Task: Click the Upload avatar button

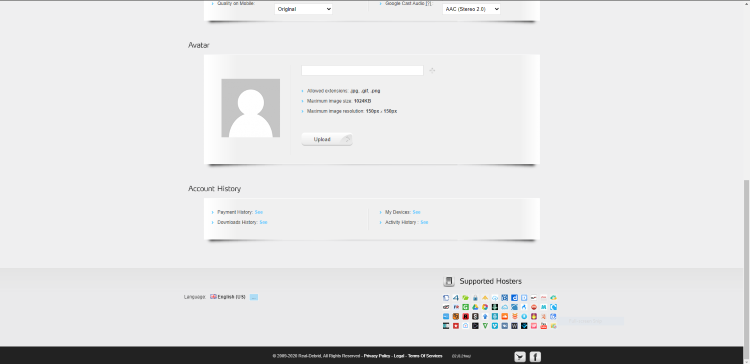Action: click(x=327, y=139)
